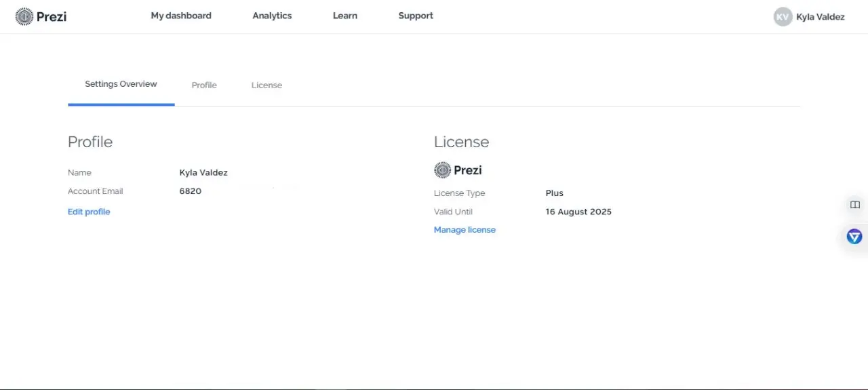This screenshot has height=390, width=868.
Task: Click the name value Kyla Valdez
Action: (203, 172)
